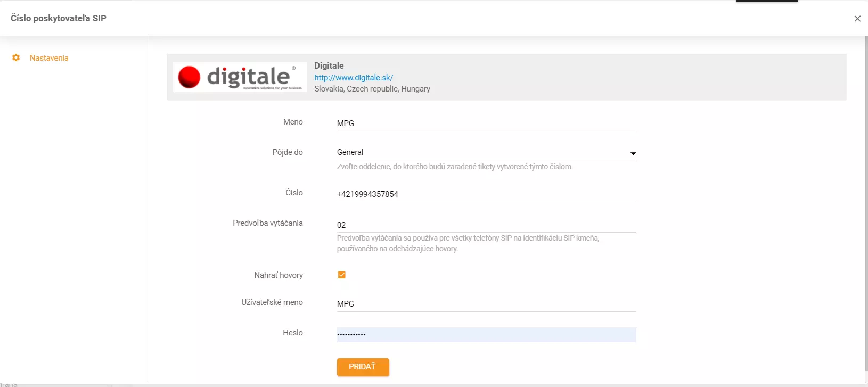The image size is (868, 387).
Task: Uncheck the Nahrať hovory checkbox
Action: pyautogui.click(x=342, y=275)
